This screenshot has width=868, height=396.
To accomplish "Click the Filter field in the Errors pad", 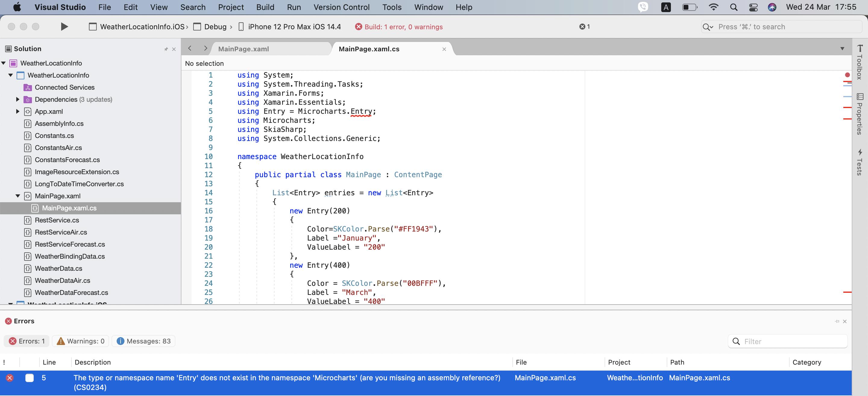I will 788,341.
